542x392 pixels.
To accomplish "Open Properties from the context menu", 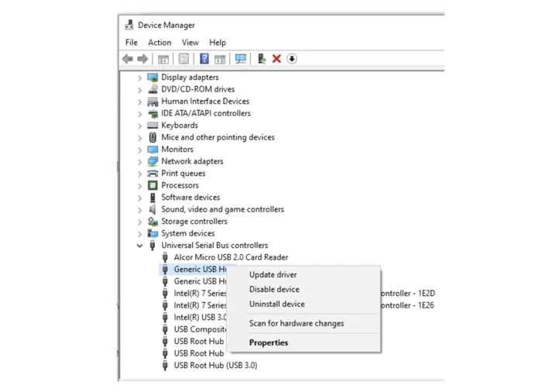I will click(269, 342).
